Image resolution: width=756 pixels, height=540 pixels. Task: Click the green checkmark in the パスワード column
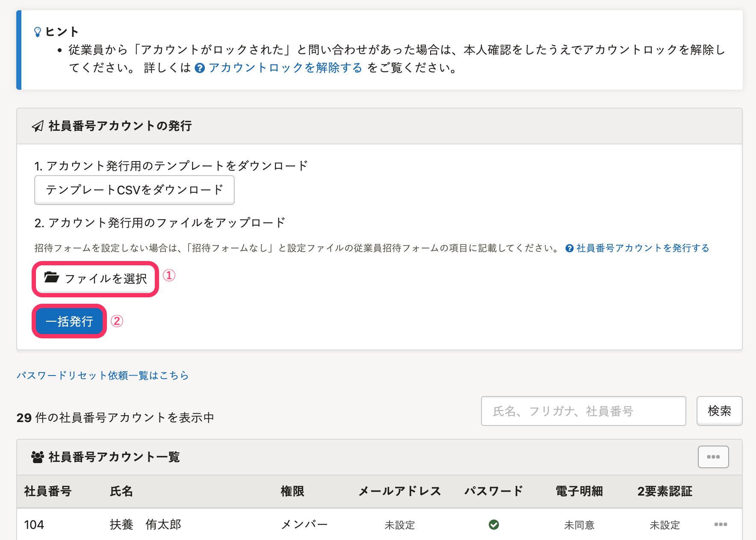(x=494, y=525)
